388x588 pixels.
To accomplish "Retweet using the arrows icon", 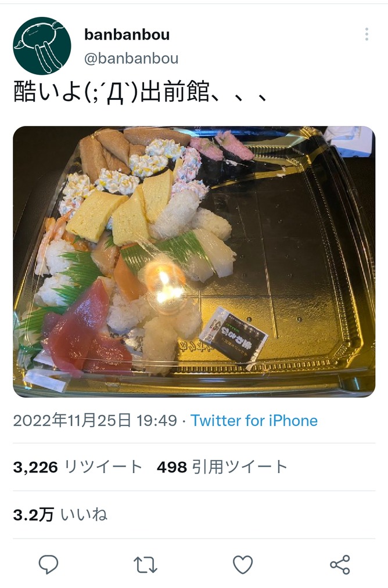I will click(x=145, y=565).
